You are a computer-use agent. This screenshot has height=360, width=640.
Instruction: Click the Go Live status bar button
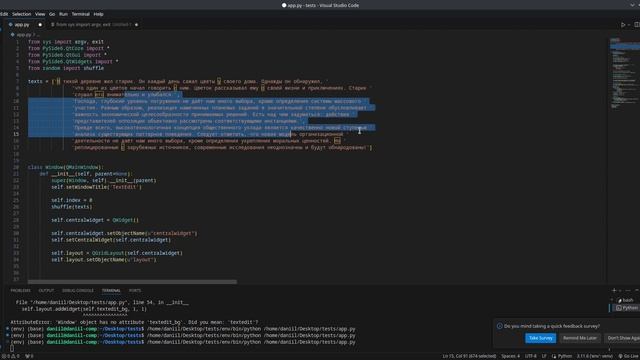pyautogui.click(x=629, y=356)
